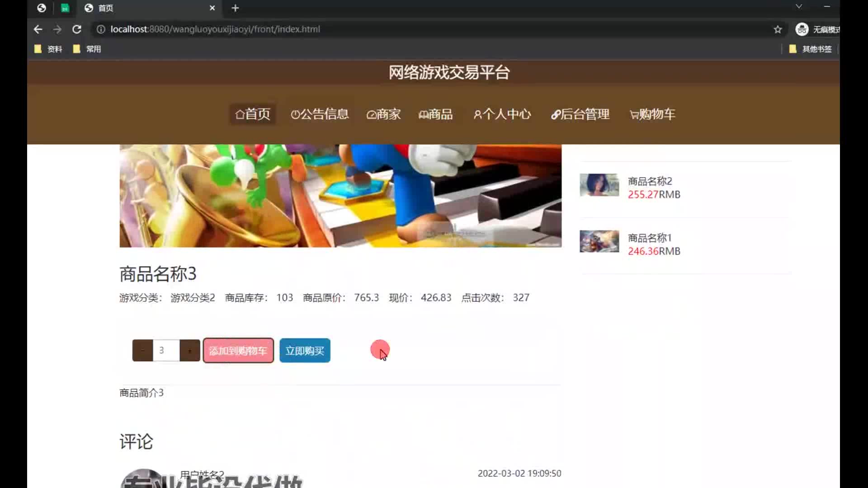Click the Mario product banner image
Image resolution: width=868 pixels, height=488 pixels.
pos(340,196)
